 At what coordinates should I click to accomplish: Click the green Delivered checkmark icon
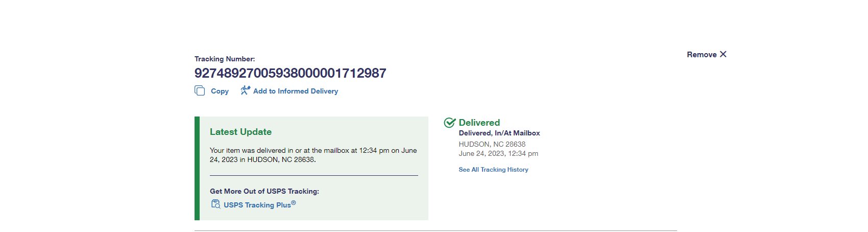[x=450, y=123]
